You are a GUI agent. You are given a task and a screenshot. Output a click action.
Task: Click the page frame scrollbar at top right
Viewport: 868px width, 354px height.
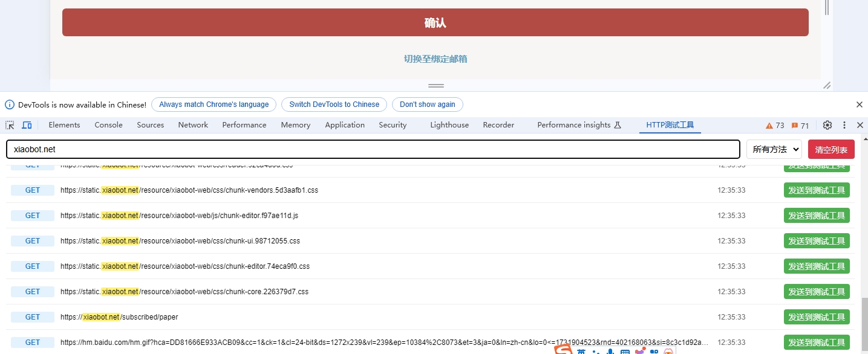[x=826, y=8]
